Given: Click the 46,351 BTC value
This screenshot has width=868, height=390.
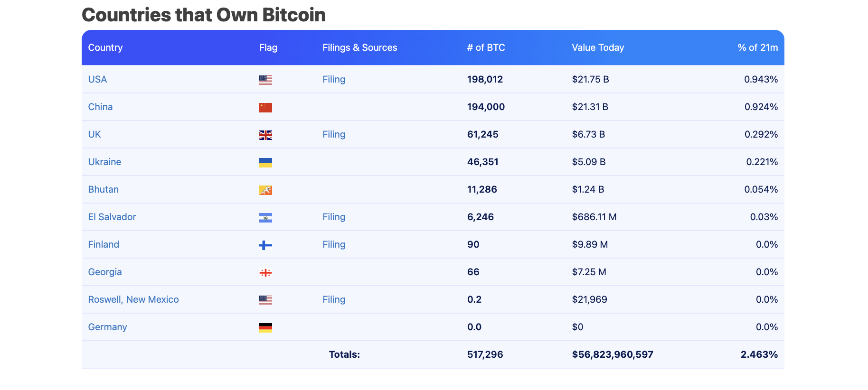Looking at the screenshot, I should point(483,162).
